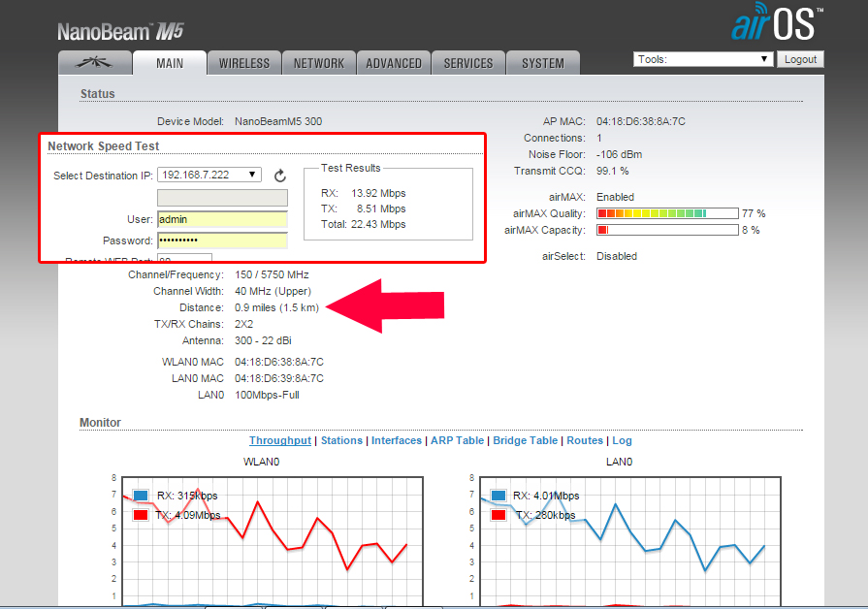Screen dimensions: 868x609
Task: Click the red TX swatch in WLAN0 graph
Action: pos(141,515)
